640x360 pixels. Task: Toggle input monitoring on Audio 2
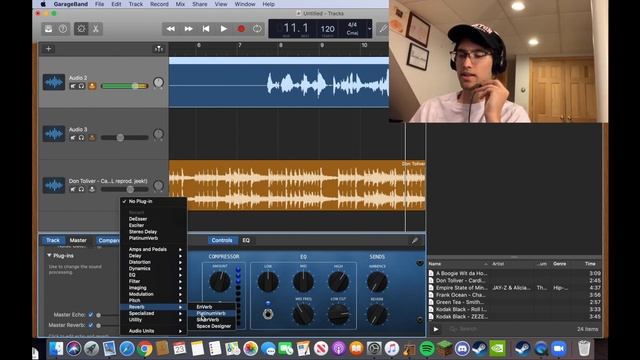click(92, 86)
